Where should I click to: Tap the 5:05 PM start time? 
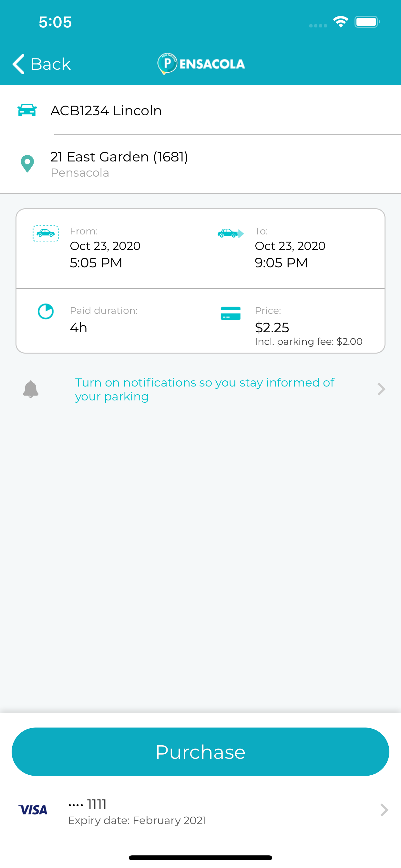click(96, 263)
